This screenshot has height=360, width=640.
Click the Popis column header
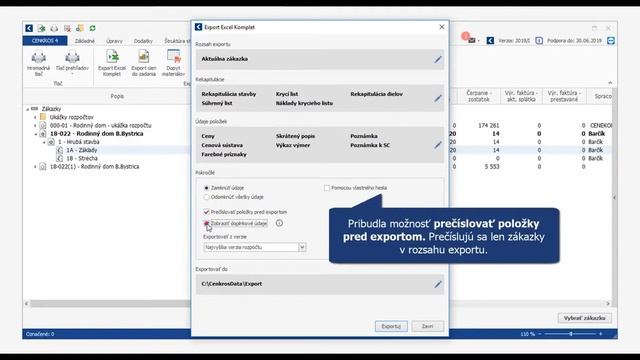click(117, 96)
